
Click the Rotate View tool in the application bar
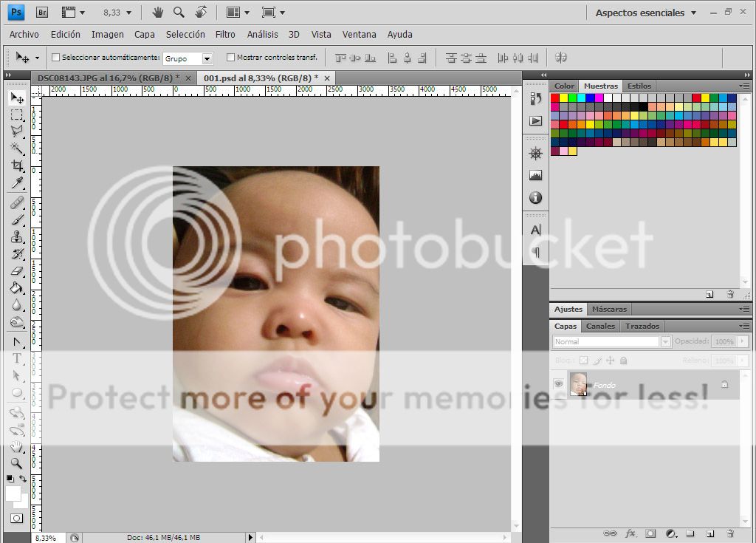pyautogui.click(x=201, y=12)
